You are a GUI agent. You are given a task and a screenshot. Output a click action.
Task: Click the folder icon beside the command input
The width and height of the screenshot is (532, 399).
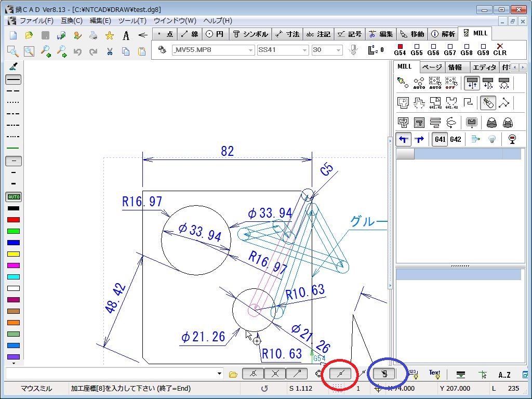[x=233, y=375]
